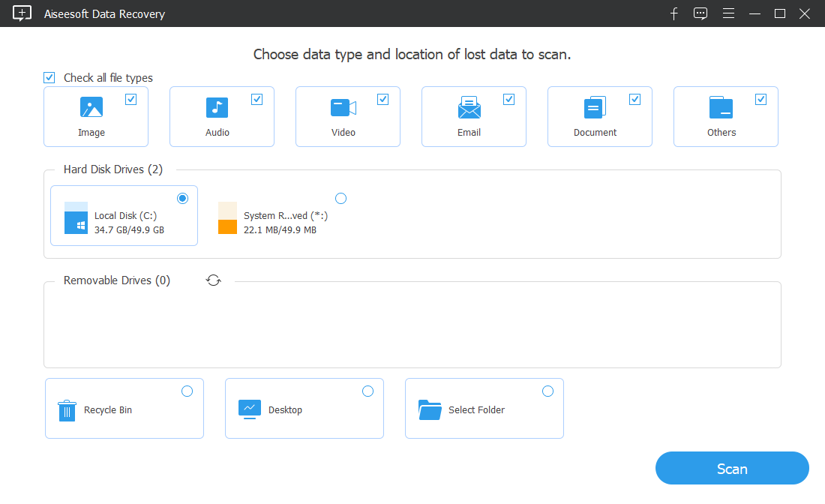
Task: Click the 'Removable Drives (0)' heading
Action: (x=117, y=280)
